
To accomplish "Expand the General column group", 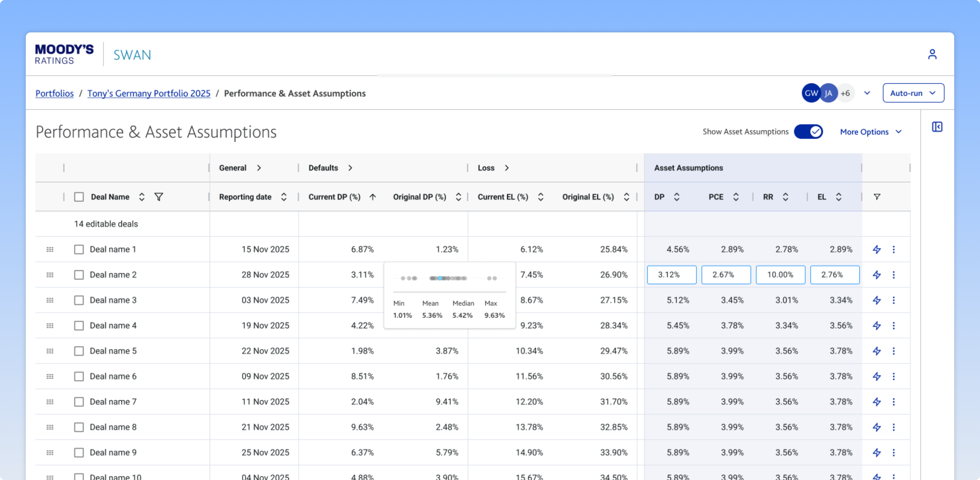I will [x=259, y=168].
